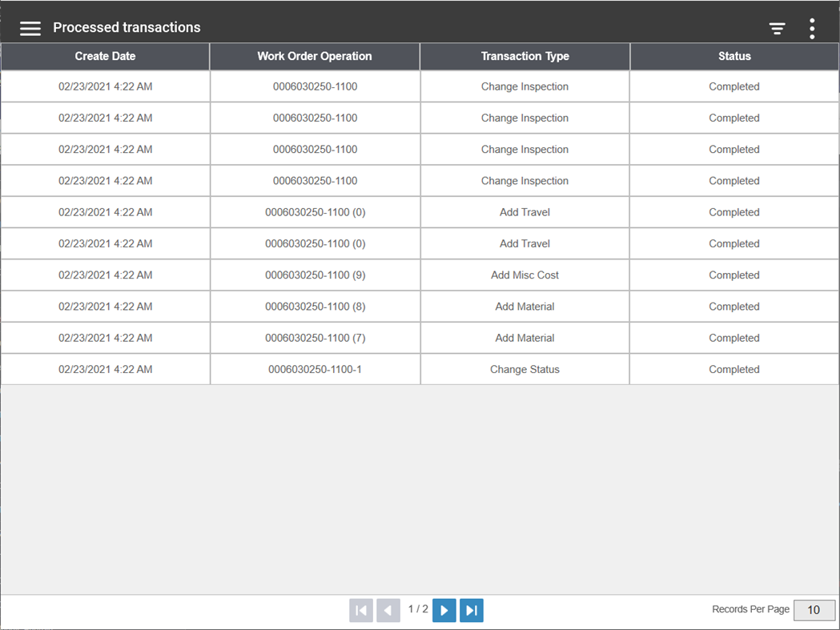Image resolution: width=840 pixels, height=630 pixels.
Task: Sort by the Status column header
Action: pyautogui.click(x=733, y=56)
